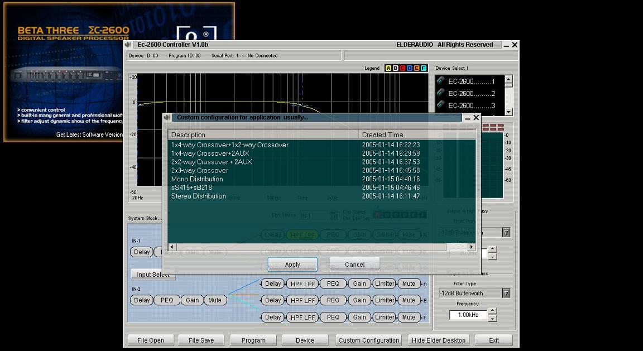The height and width of the screenshot is (351, 644).
Task: Toggle legend channel D blue swatch
Action: (410, 68)
